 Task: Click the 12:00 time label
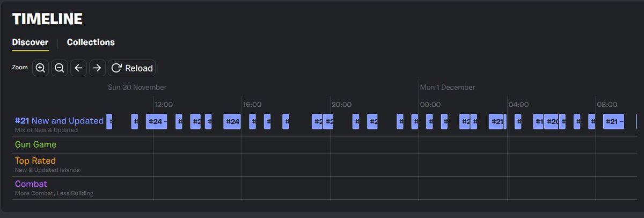click(163, 104)
